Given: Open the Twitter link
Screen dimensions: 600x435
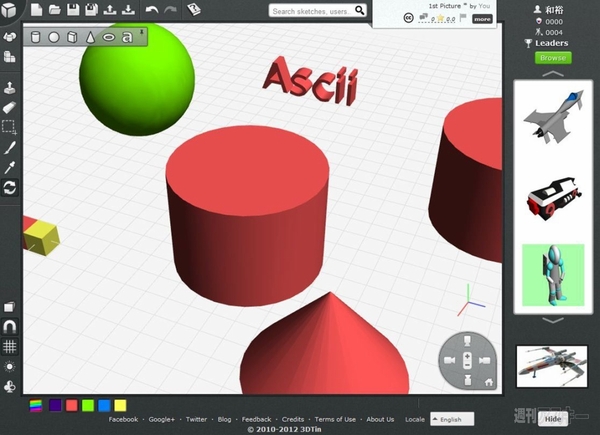Looking at the screenshot, I should point(196,419).
